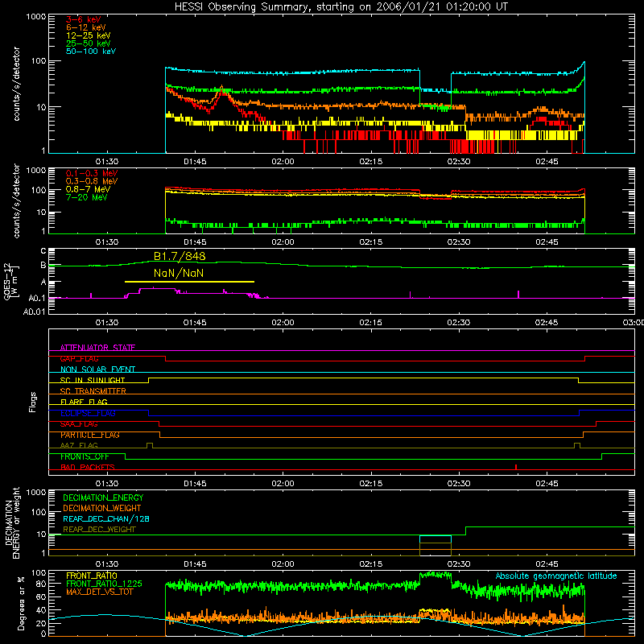Click the DECIMATION_ENERGY legend label
The height and width of the screenshot is (644, 644).
[103, 497]
